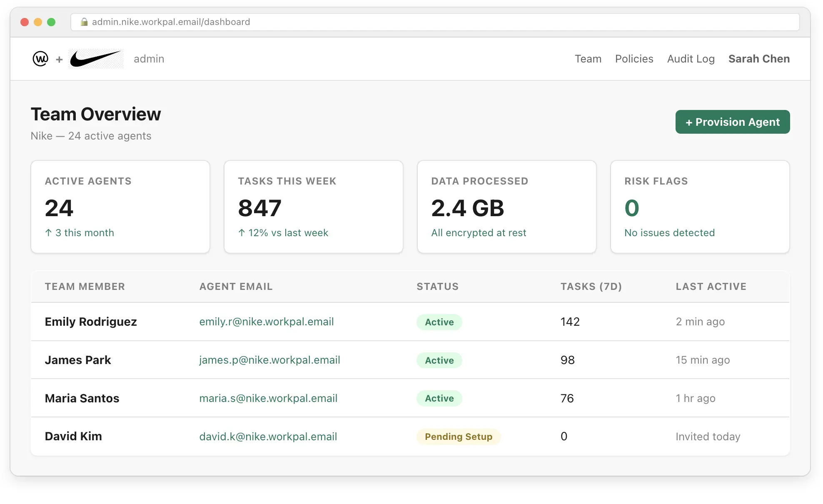Click the padlock icon in the address bar
The height and width of the screenshot is (504, 823).
pos(85,22)
